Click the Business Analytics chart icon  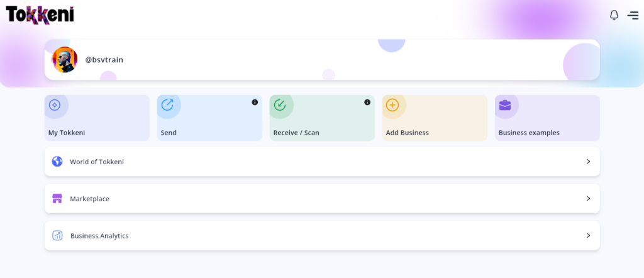point(57,236)
